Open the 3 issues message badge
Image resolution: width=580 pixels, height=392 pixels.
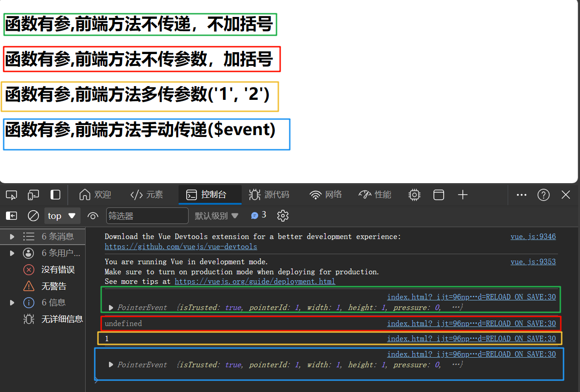pos(259,215)
